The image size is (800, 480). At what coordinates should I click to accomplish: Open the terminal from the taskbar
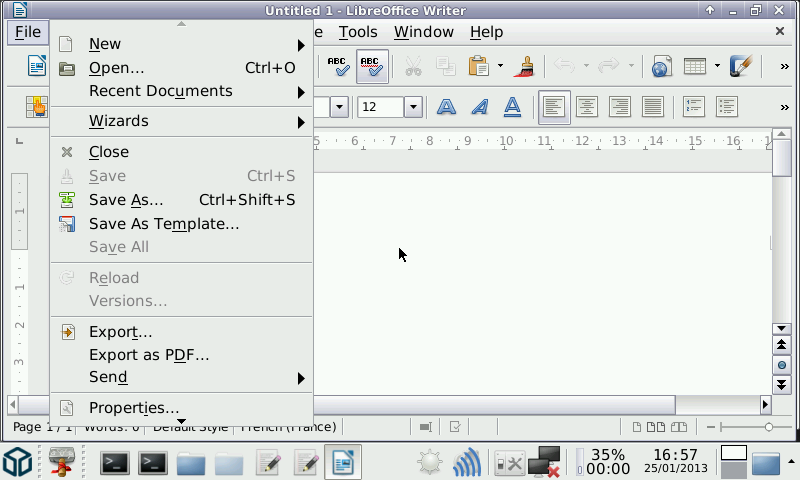tap(116, 463)
